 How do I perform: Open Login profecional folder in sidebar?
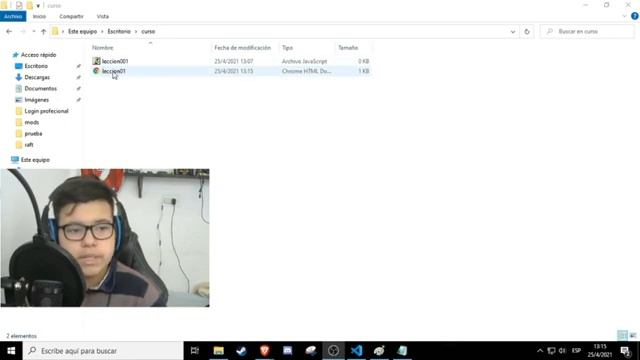coord(46,111)
